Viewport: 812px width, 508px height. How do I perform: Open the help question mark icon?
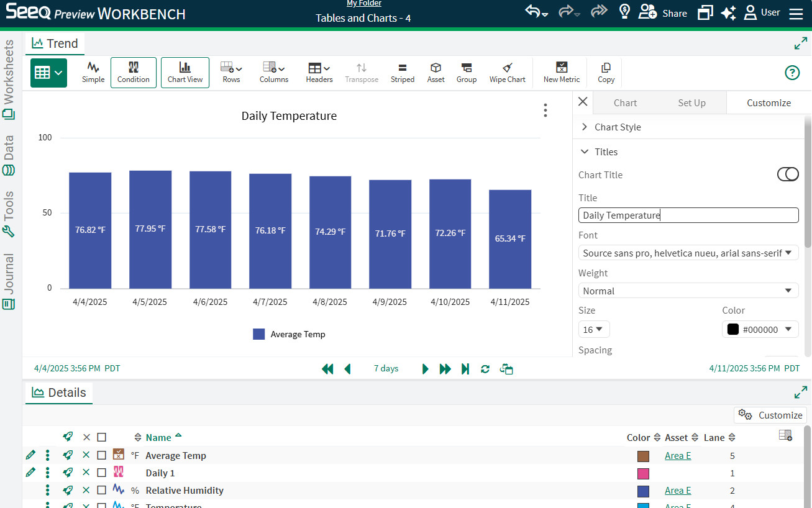(792, 73)
